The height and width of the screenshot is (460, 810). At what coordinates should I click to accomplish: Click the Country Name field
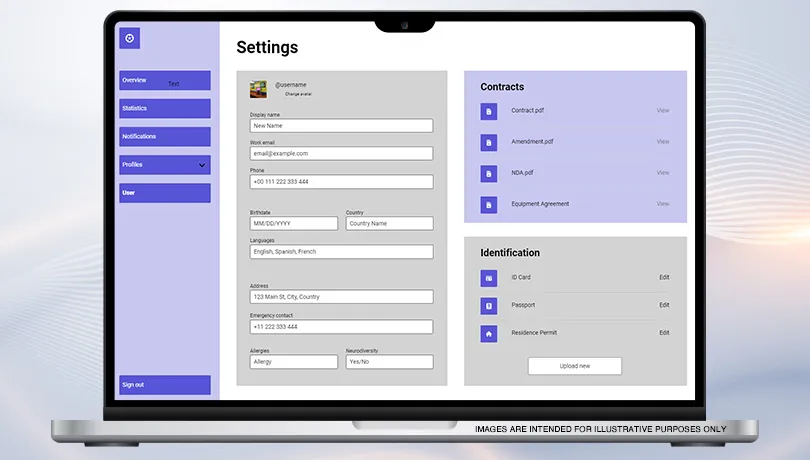pos(389,223)
